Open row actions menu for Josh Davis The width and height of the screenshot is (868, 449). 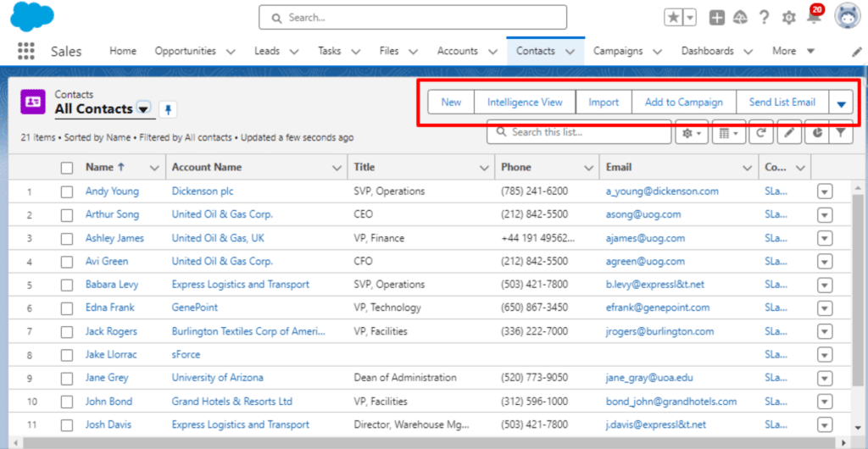[825, 425]
